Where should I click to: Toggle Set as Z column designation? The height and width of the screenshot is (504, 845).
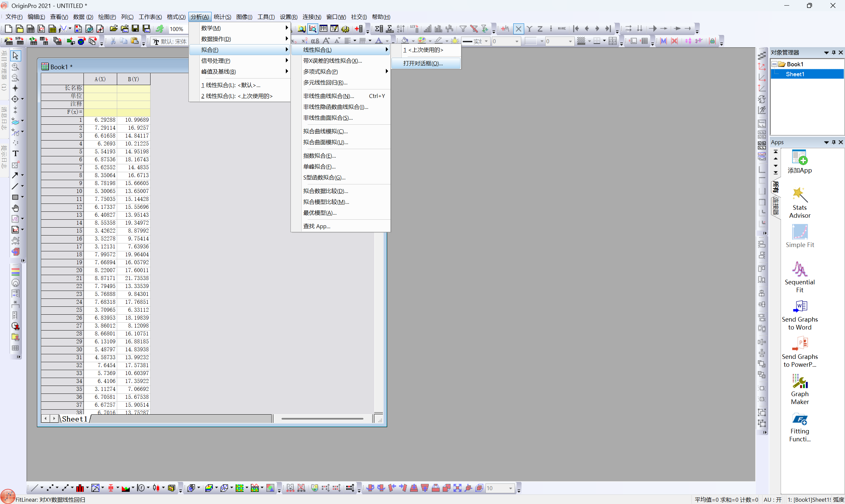540,29
